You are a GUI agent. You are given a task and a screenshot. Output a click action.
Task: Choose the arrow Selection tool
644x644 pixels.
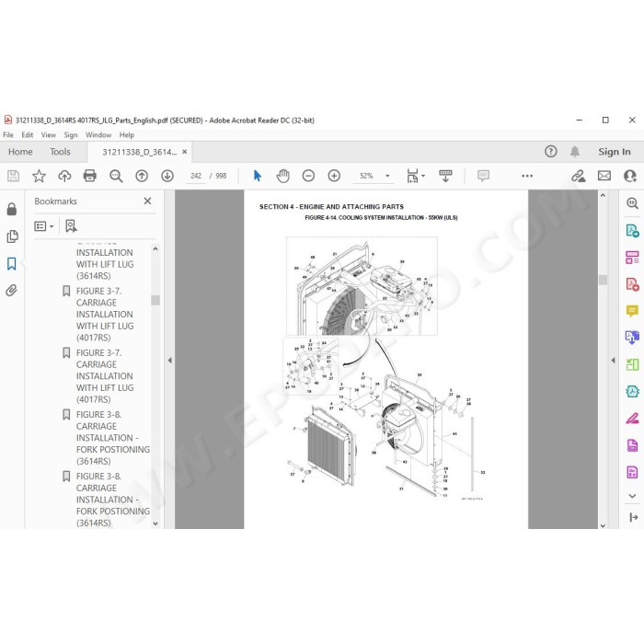point(258,176)
